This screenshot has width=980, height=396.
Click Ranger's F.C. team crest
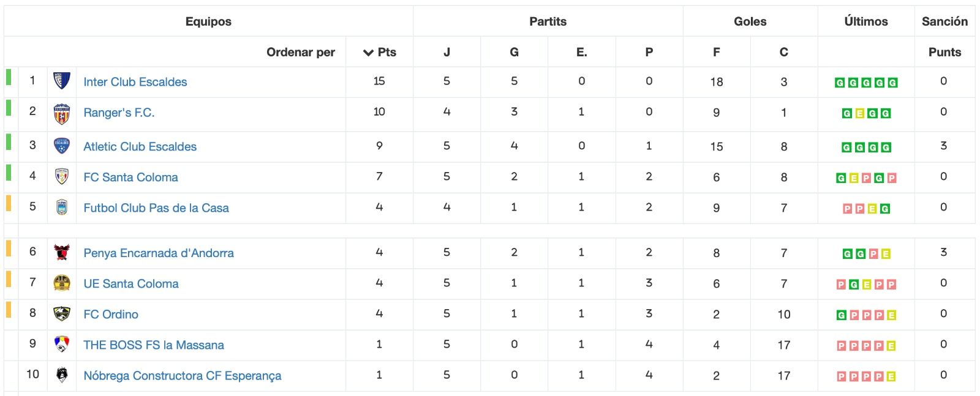click(x=62, y=114)
